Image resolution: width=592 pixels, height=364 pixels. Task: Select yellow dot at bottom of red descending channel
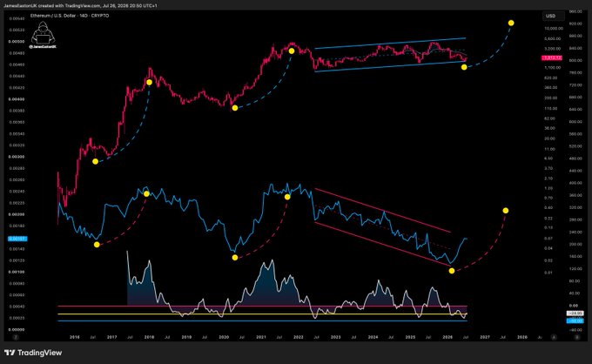[452, 271]
